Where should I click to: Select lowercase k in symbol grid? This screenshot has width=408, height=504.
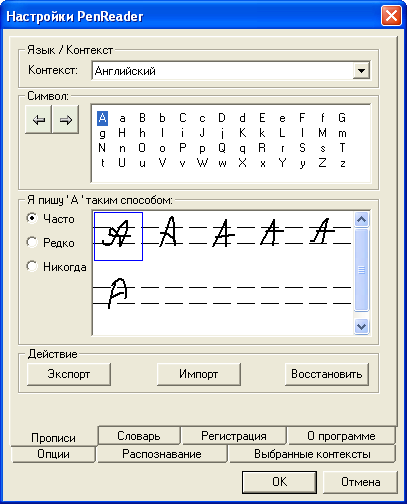[x=262, y=133]
